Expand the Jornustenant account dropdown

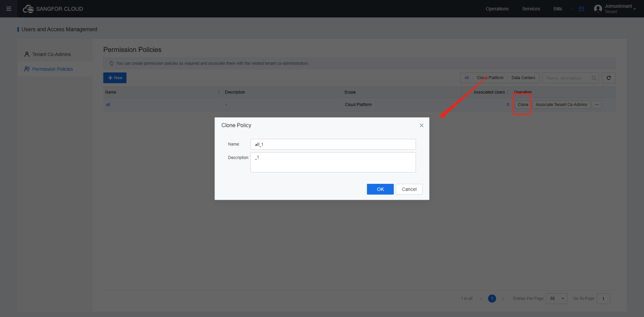tap(634, 9)
